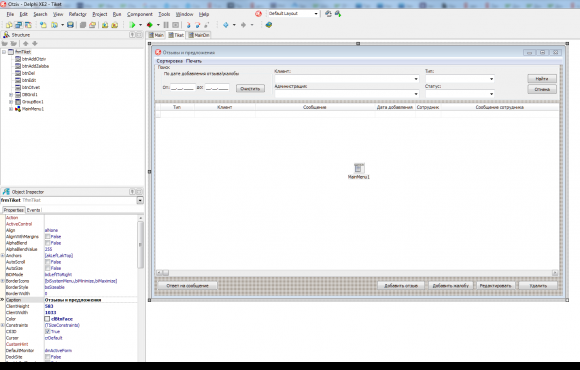Viewport: 580px width, 370px height.
Task: Expand the DBGrid1 node in the Structure tree
Action: pyautogui.click(x=11, y=95)
